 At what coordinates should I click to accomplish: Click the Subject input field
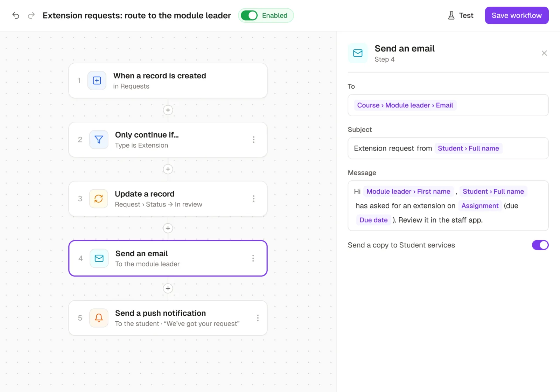[x=448, y=148]
